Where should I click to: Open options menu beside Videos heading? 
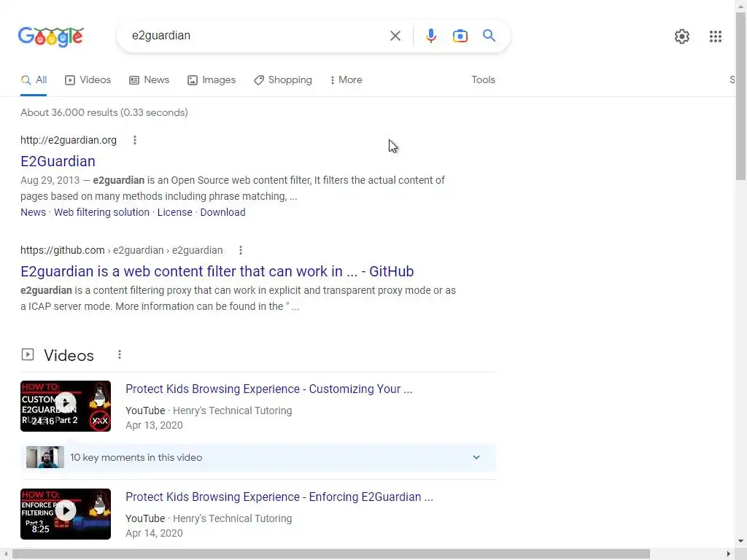pyautogui.click(x=120, y=355)
